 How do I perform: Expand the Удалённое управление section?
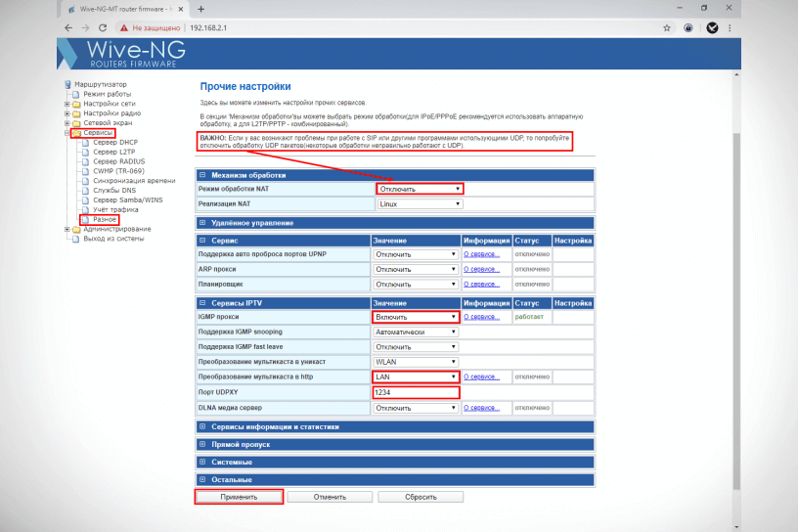pos(202,223)
